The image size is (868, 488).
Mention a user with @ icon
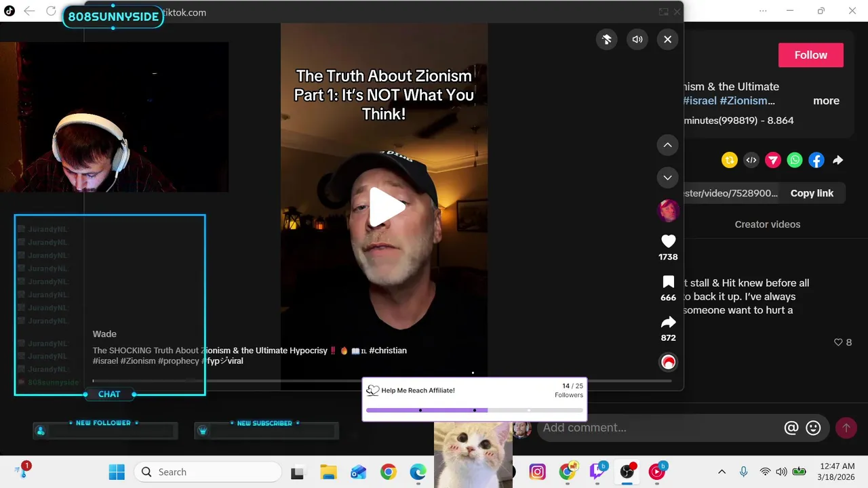pyautogui.click(x=791, y=428)
